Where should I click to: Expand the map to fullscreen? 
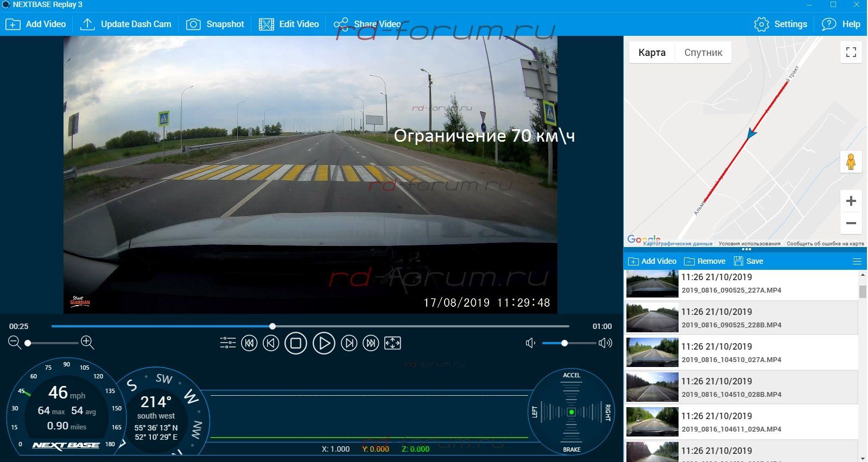851,53
